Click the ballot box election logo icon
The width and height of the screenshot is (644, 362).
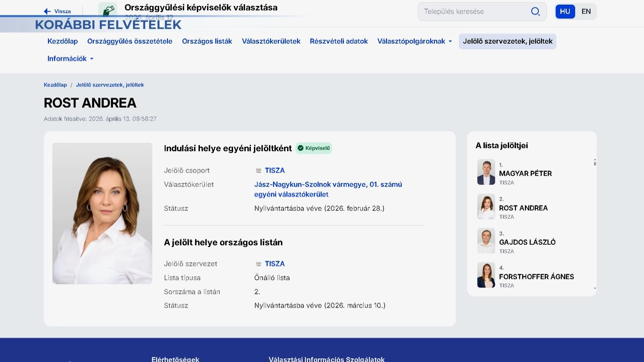(x=108, y=9)
